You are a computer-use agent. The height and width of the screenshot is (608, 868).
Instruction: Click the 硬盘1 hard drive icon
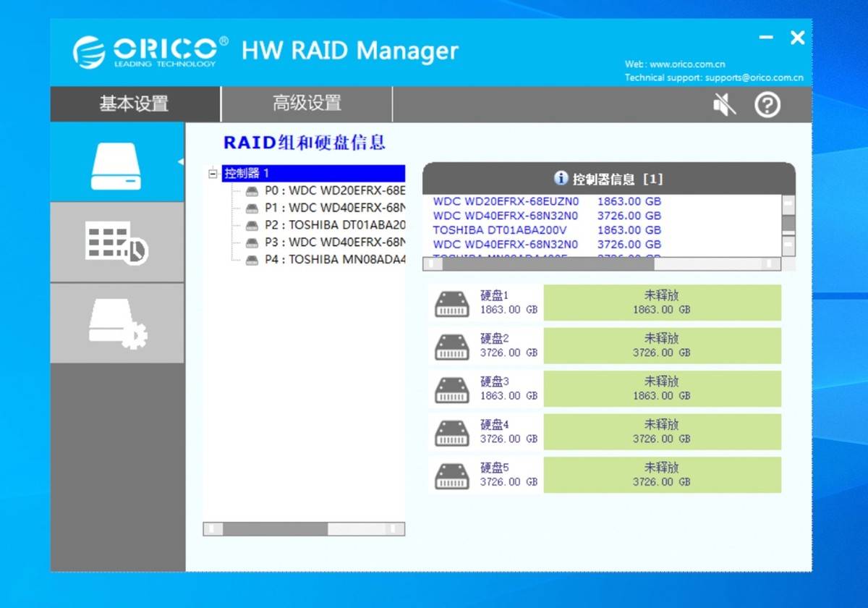[452, 303]
